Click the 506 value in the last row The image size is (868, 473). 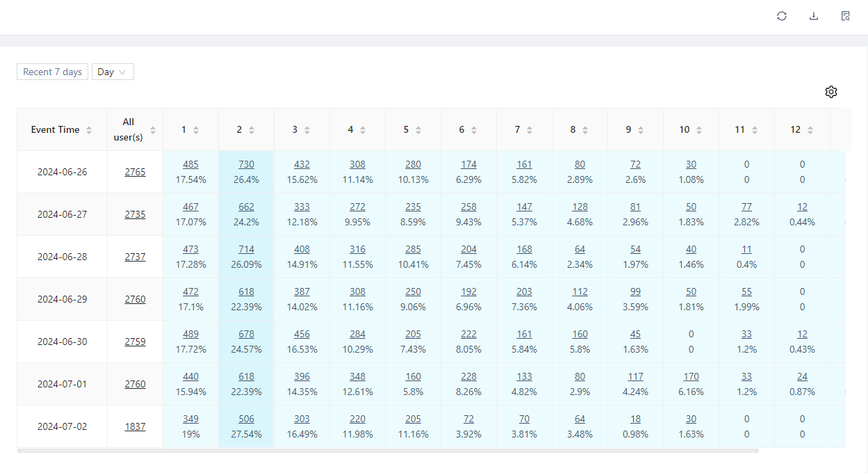point(246,419)
